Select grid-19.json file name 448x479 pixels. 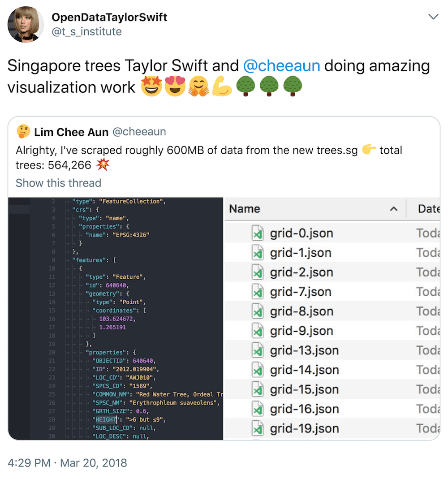click(x=304, y=429)
